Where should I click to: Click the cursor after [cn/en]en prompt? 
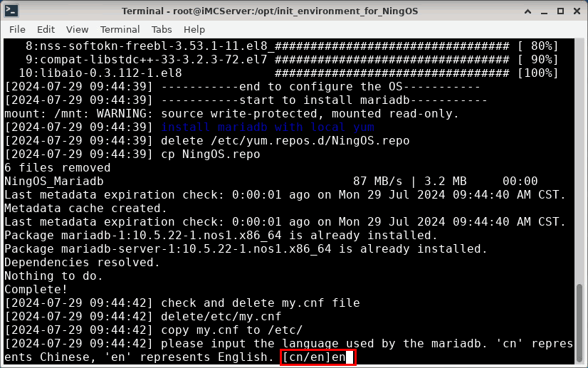pos(350,357)
